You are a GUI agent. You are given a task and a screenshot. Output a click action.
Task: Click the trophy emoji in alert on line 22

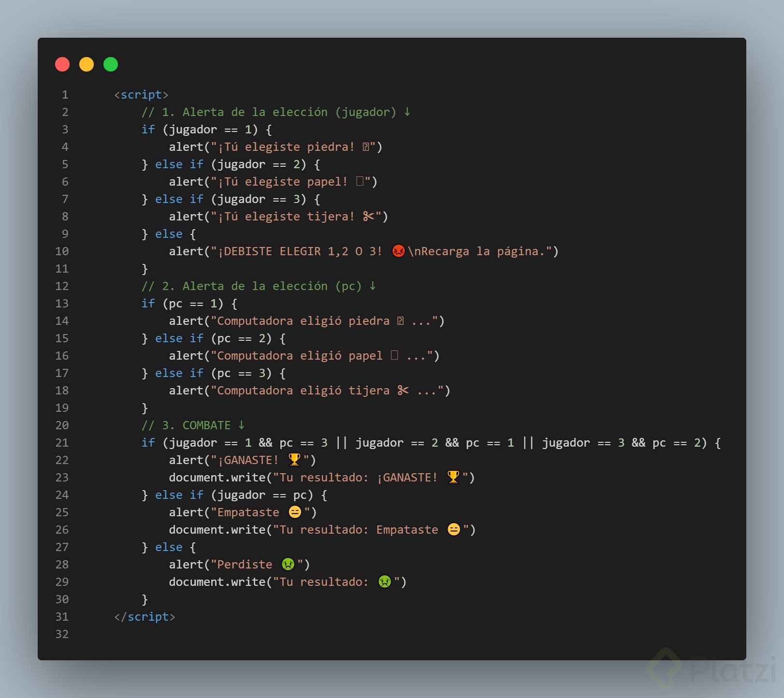[294, 460]
